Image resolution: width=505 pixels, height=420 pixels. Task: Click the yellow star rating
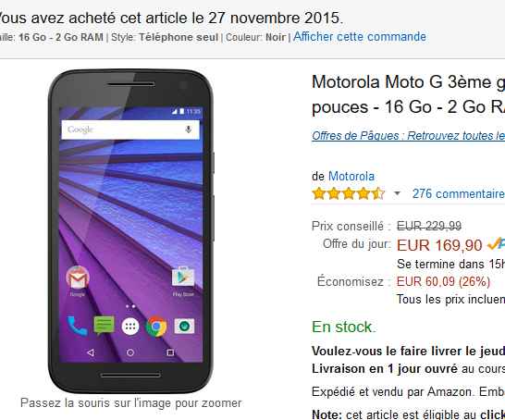coord(348,193)
